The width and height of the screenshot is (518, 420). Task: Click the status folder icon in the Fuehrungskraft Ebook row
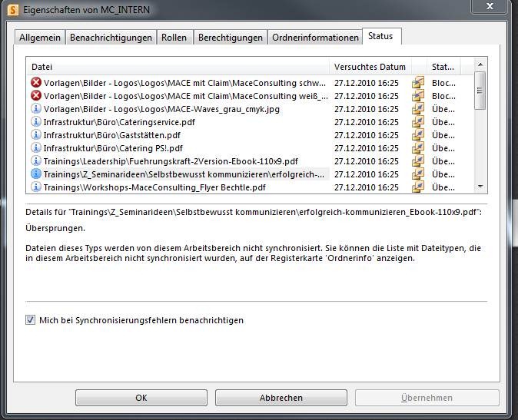coord(418,161)
